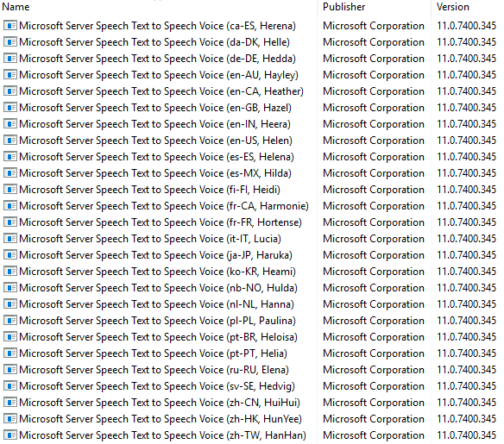Viewport: 504px width, 444px height.
Task: Select the ru-RU Elena voice row
Action: 154,370
